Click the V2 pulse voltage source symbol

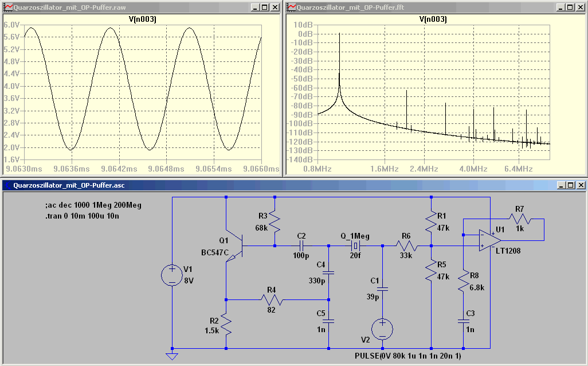(x=382, y=329)
